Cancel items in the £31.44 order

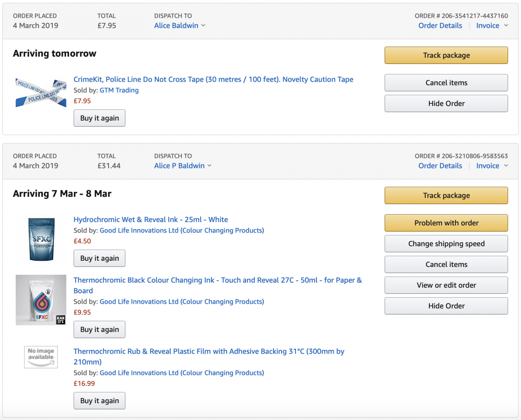coord(446,264)
